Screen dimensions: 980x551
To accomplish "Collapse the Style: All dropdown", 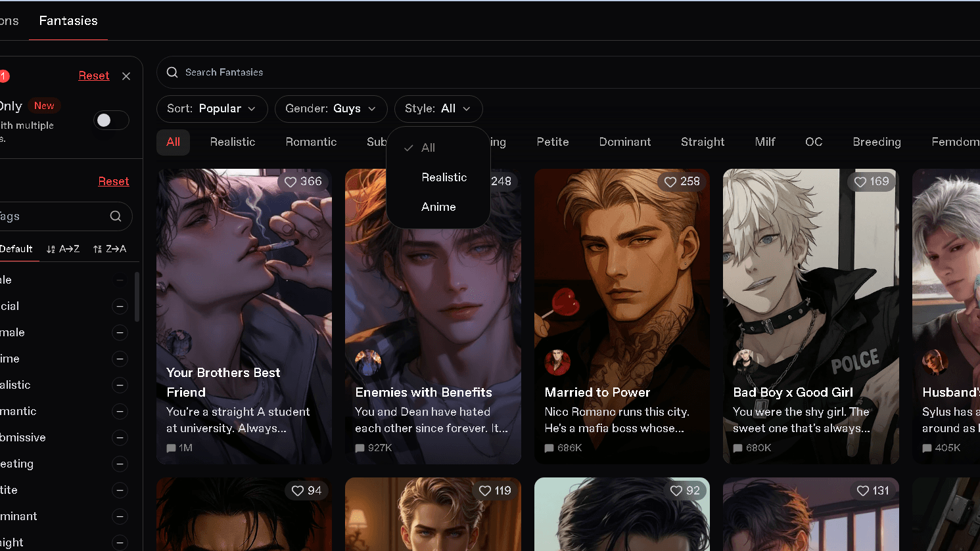I will 438,109.
